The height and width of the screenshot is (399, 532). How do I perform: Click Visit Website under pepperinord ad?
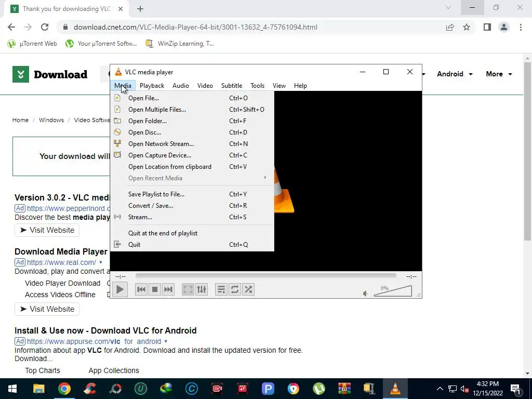(47, 230)
